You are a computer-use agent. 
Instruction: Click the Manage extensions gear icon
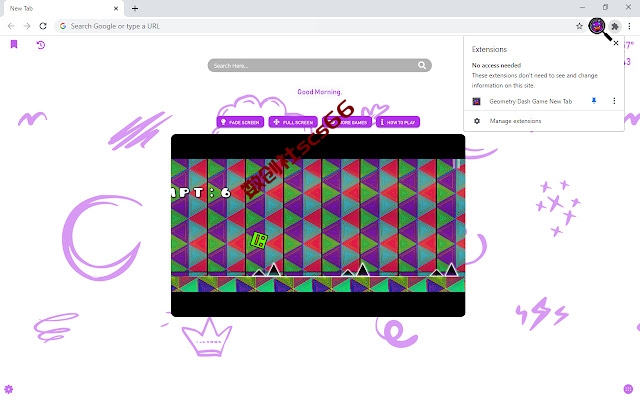tap(477, 121)
